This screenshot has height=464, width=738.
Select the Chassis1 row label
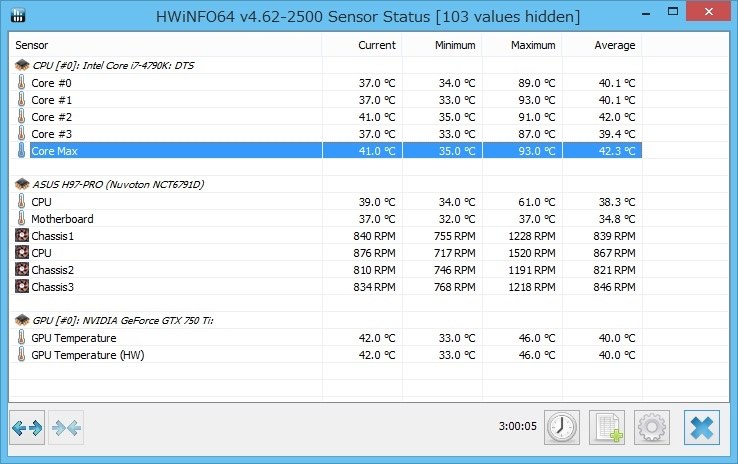click(x=53, y=236)
